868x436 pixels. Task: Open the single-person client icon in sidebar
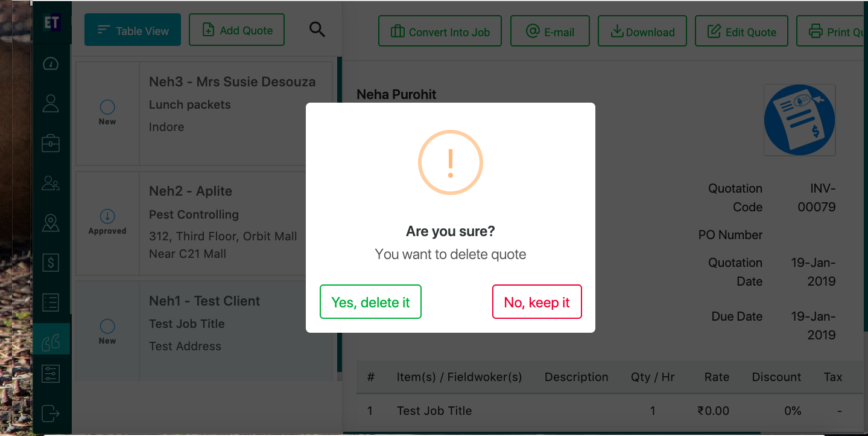(x=51, y=103)
